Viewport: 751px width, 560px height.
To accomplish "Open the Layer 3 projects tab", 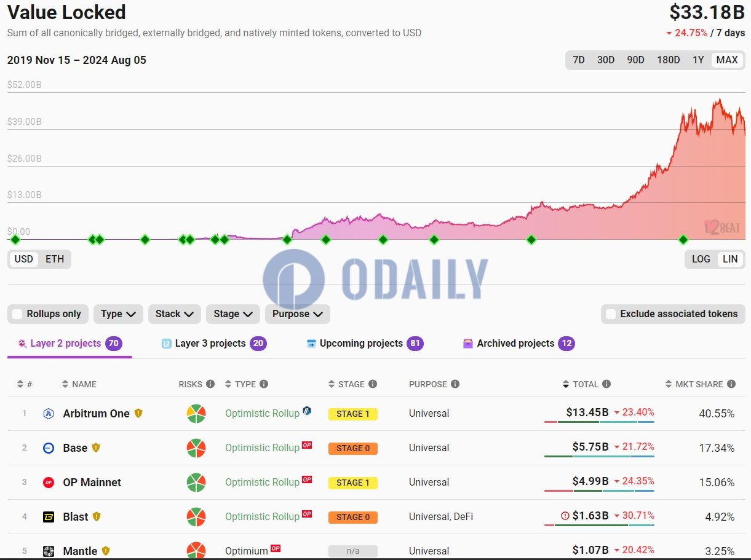I will 214,344.
